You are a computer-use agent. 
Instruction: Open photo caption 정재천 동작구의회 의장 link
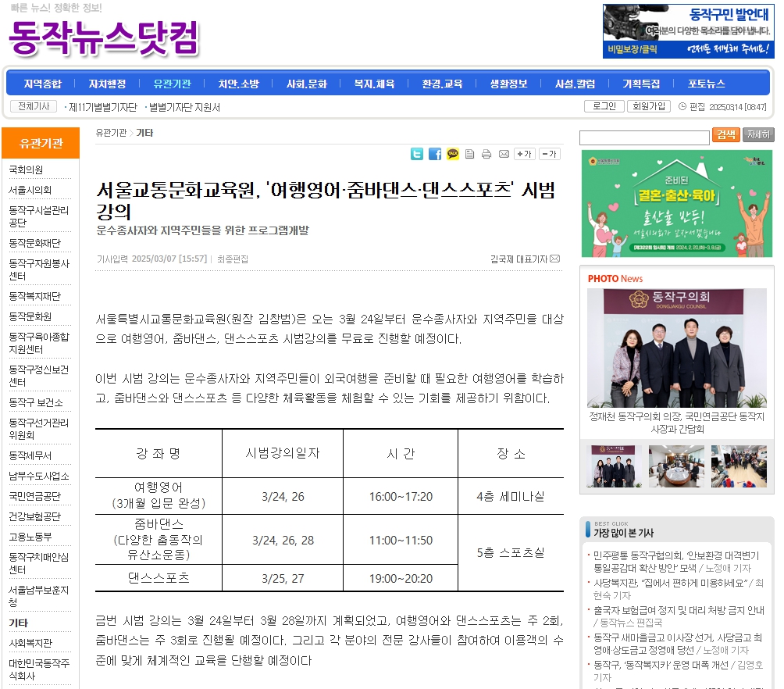pos(676,423)
